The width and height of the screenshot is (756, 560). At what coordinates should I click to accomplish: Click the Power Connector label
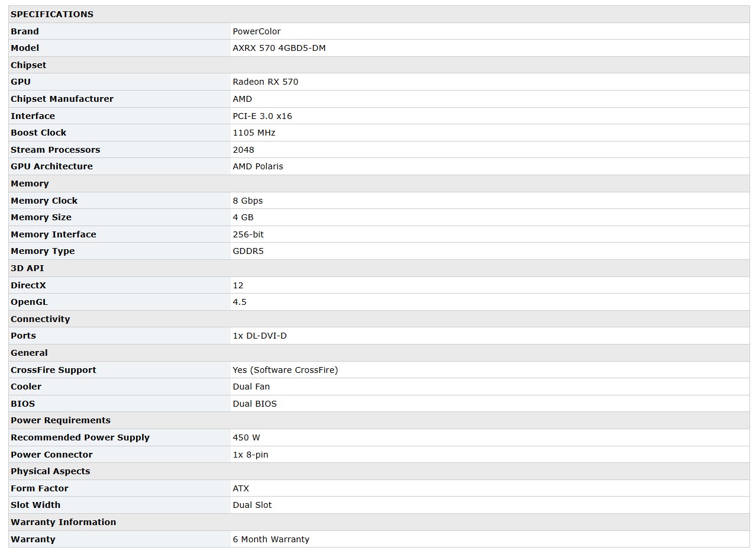point(51,455)
